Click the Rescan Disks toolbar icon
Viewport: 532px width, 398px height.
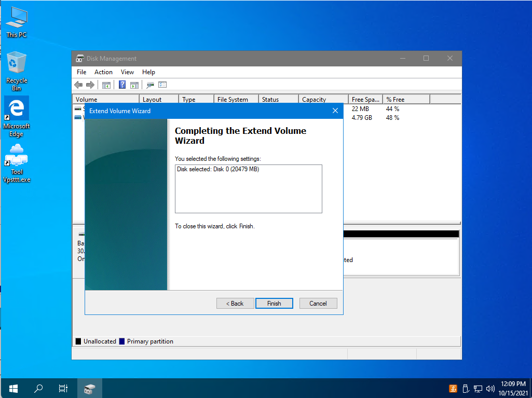[150, 85]
